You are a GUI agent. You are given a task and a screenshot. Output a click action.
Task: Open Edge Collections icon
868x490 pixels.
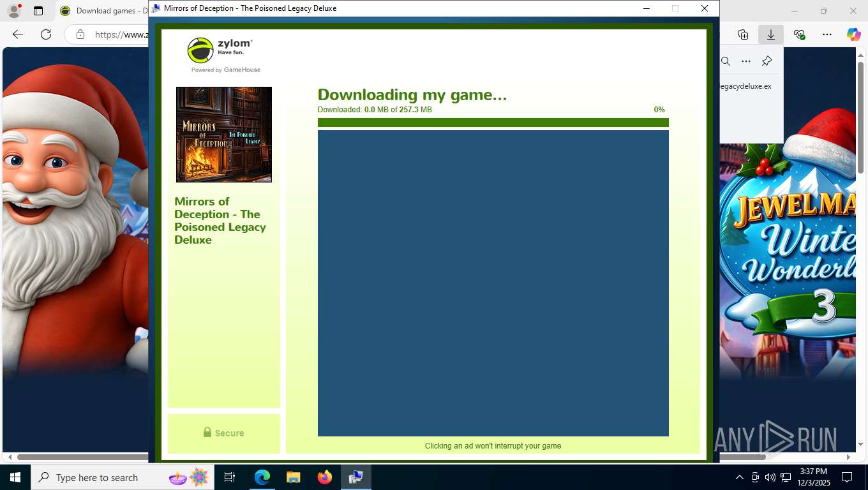coord(743,34)
